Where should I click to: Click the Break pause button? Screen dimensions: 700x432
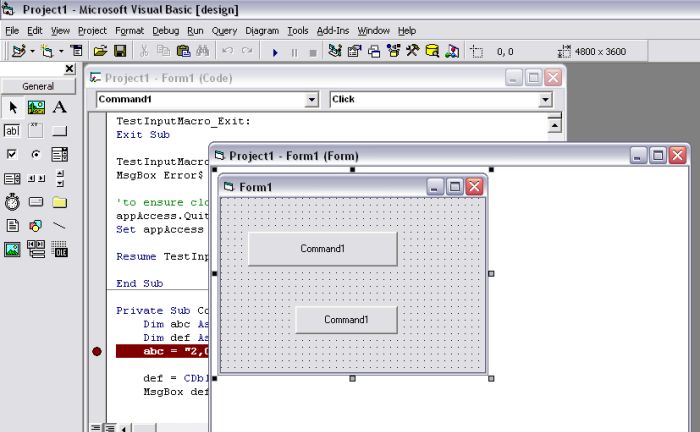pos(294,53)
